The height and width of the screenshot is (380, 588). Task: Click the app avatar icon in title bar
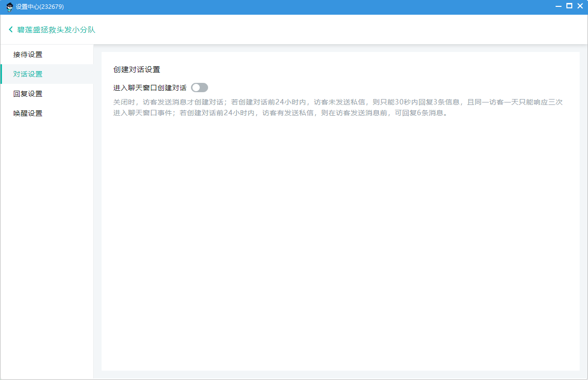click(9, 7)
